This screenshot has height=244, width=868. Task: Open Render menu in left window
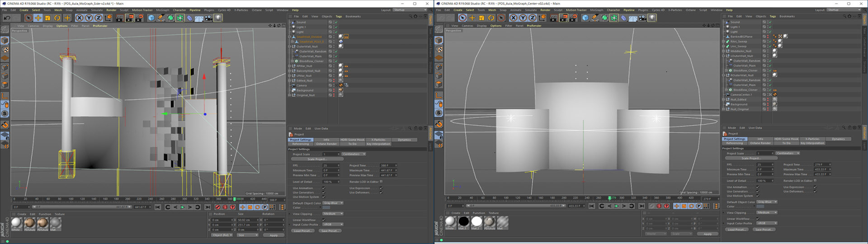(111, 10)
